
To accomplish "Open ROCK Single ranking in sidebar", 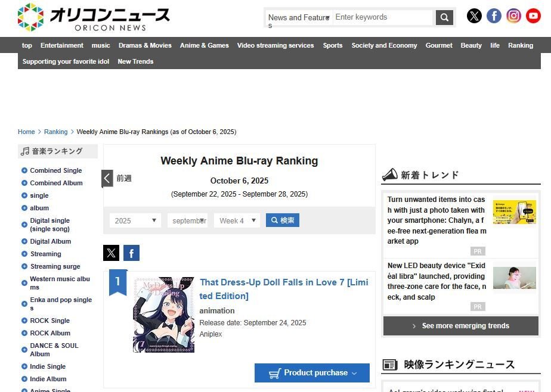I will click(49, 321).
